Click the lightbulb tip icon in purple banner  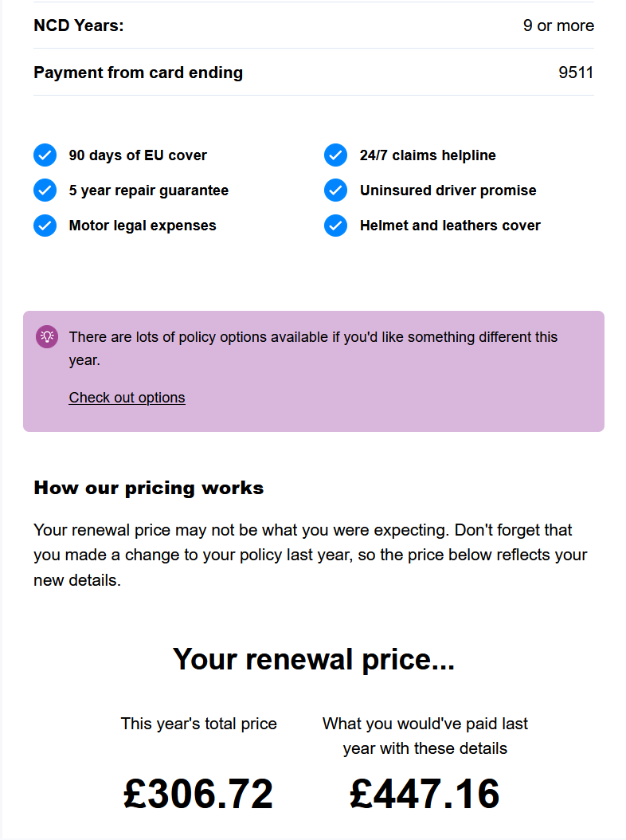pos(47,337)
